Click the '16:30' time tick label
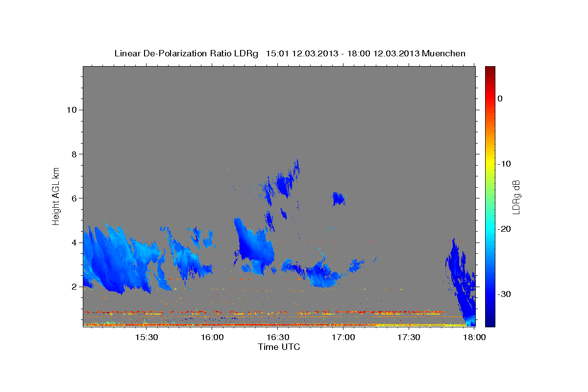This screenshot has height=392, width=588. coord(278,338)
